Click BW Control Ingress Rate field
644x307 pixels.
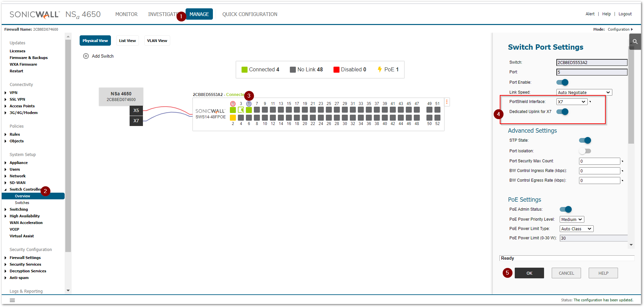pyautogui.click(x=600, y=171)
